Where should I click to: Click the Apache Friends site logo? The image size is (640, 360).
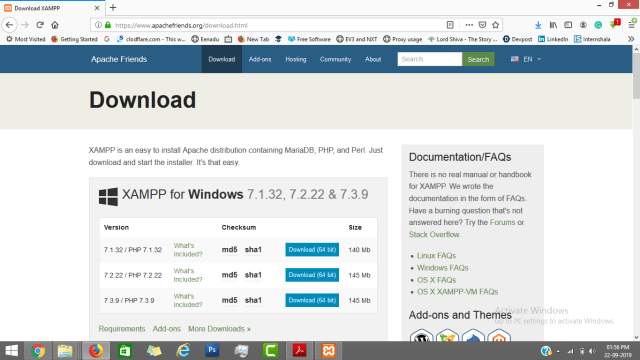pyautogui.click(x=119, y=59)
